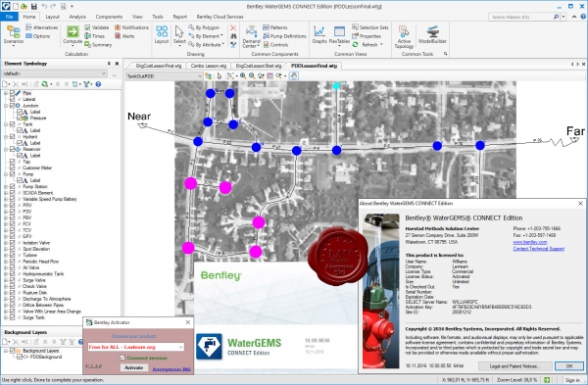The width and height of the screenshot is (588, 385).
Task: Toggle the PDDBackground layer checkbox
Action: [20, 357]
